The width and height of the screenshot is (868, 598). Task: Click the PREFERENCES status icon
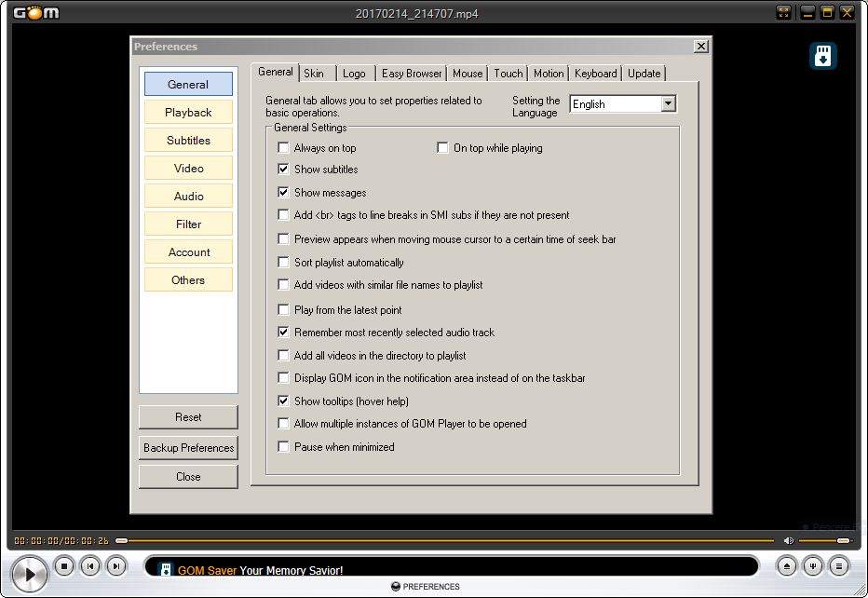(x=395, y=587)
